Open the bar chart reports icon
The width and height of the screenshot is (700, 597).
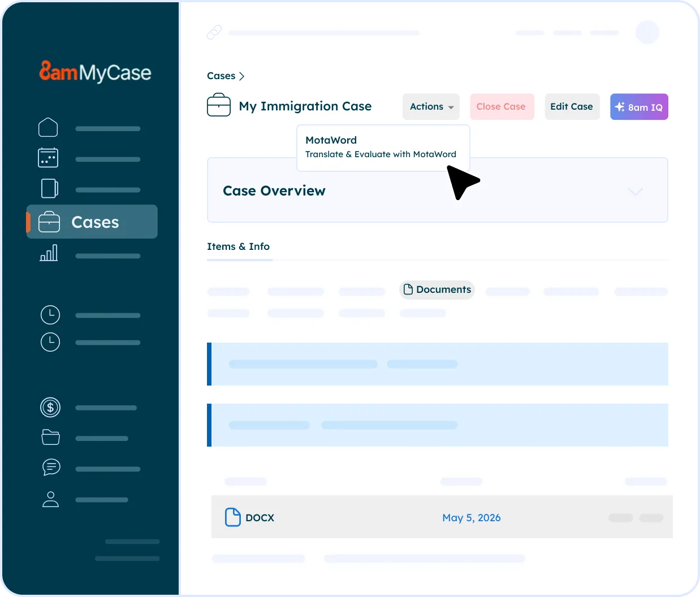tap(49, 253)
